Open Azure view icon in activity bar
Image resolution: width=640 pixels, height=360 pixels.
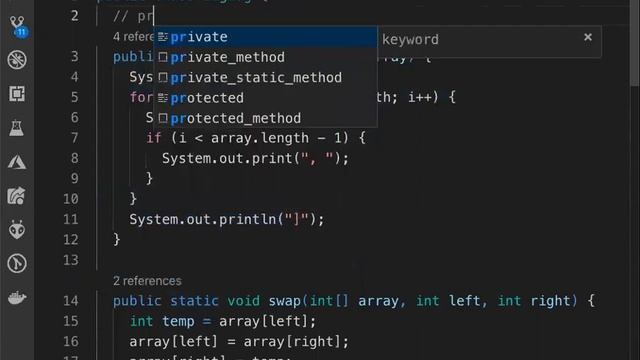click(x=17, y=162)
